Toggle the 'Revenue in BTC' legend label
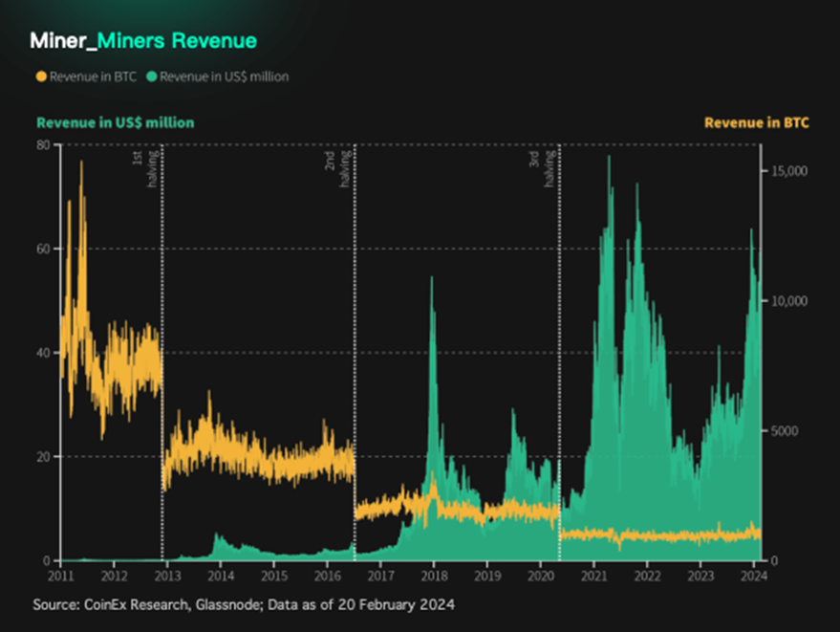Screen dimensions: 840x632 (92, 76)
